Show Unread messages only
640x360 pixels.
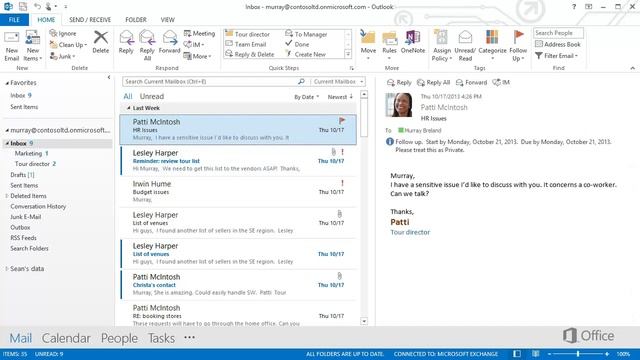[151, 96]
